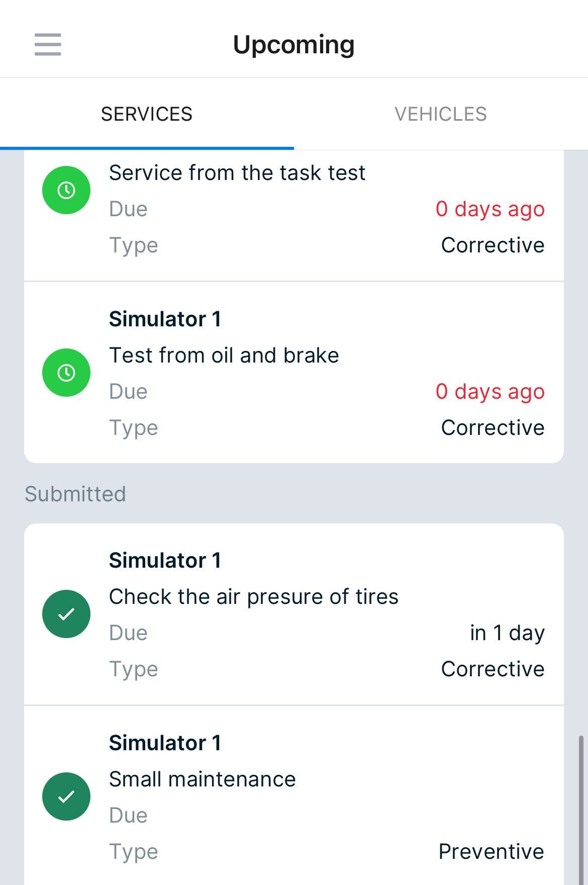Tap the 'Preventive' type label on Small maintenance
The width and height of the screenshot is (588, 885).
click(x=492, y=851)
